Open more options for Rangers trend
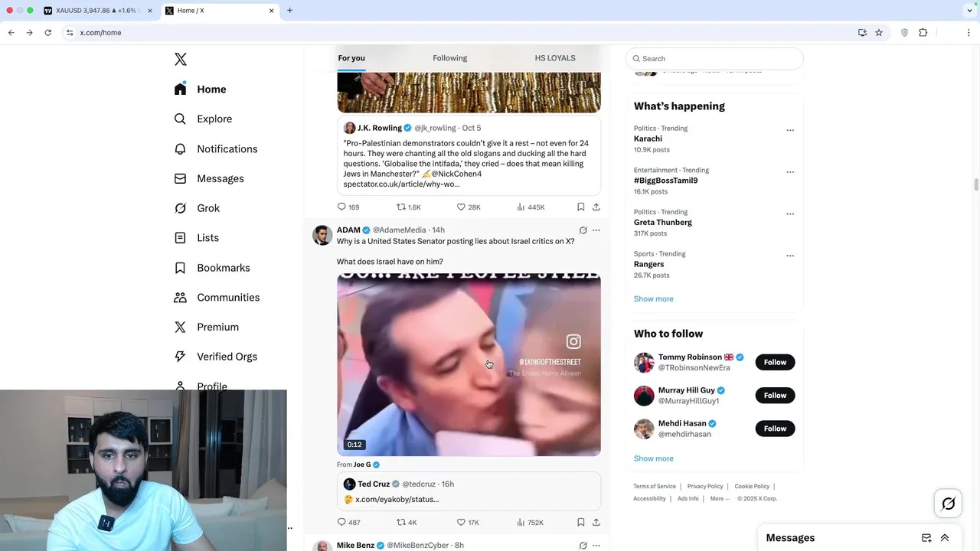The height and width of the screenshot is (551, 980). (790, 256)
